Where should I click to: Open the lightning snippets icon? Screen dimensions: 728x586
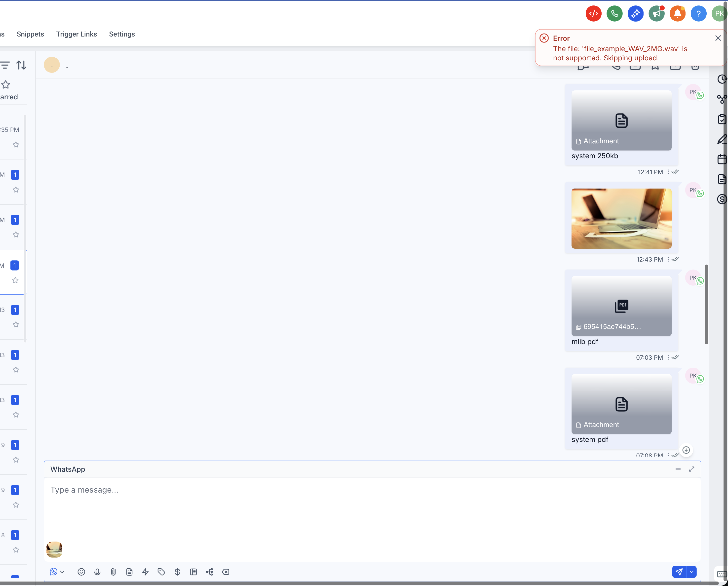click(x=146, y=572)
